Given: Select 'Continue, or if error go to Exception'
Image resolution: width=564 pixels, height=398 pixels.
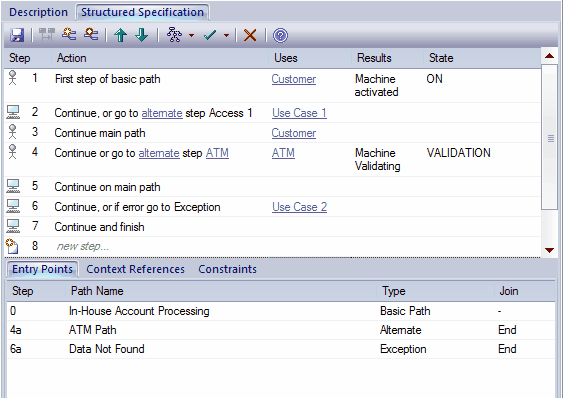Looking at the screenshot, I should (x=137, y=207).
